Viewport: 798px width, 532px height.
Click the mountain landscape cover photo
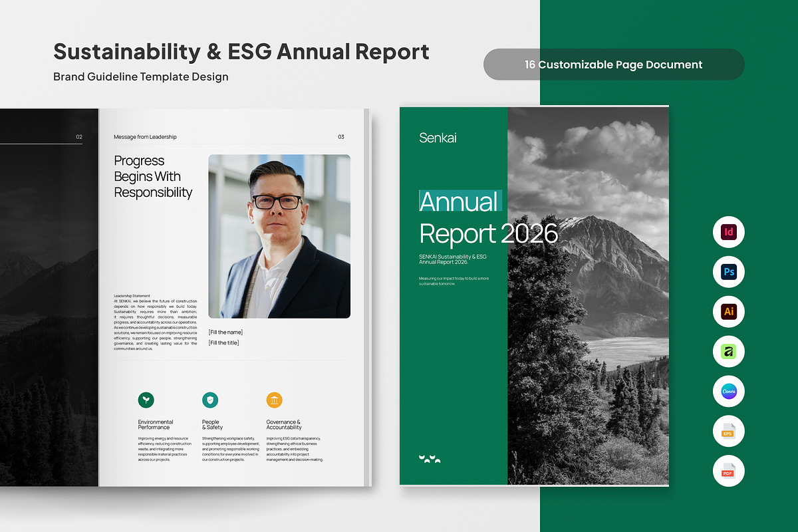point(588,296)
